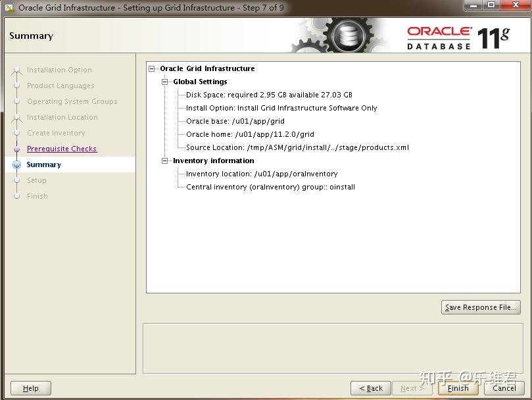
Task: Collapse the Inventory information section
Action: pos(163,161)
